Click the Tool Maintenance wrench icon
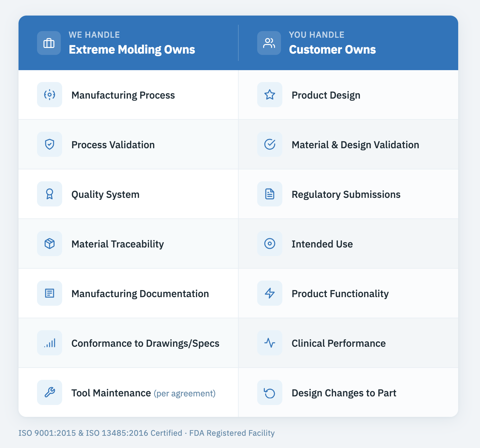Screen dimensions: 480x448 (50, 392)
